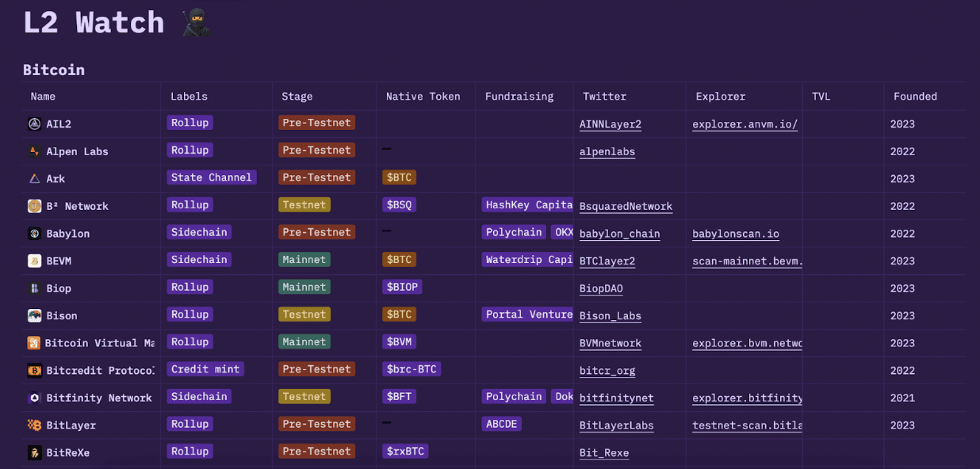Viewport: 980px width, 469px height.
Task: Select the State Channel label tag
Action: click(x=211, y=177)
